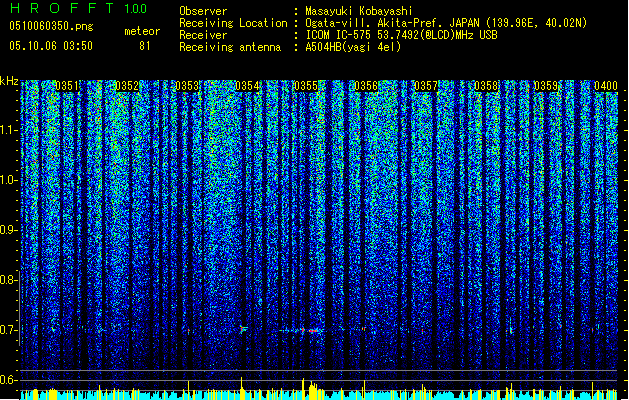629x400 pixels.
Task: Click the meteor echo just before 0354
Action: tap(243, 329)
